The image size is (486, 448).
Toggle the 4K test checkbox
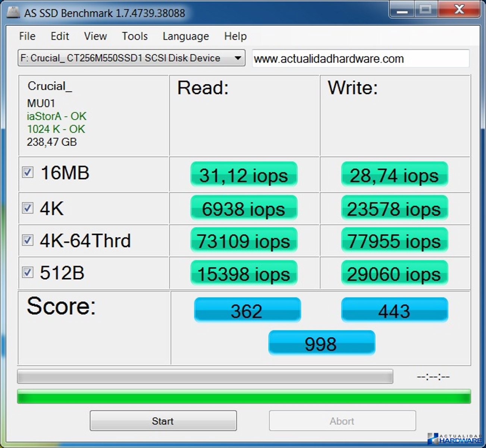[28, 208]
